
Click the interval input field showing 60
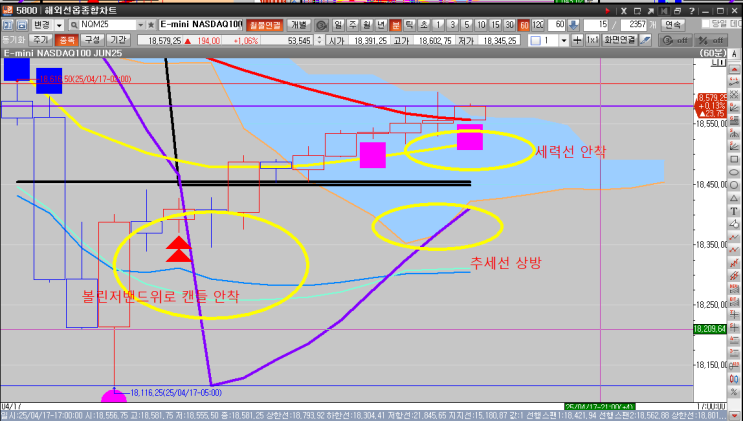pyautogui.click(x=556, y=25)
